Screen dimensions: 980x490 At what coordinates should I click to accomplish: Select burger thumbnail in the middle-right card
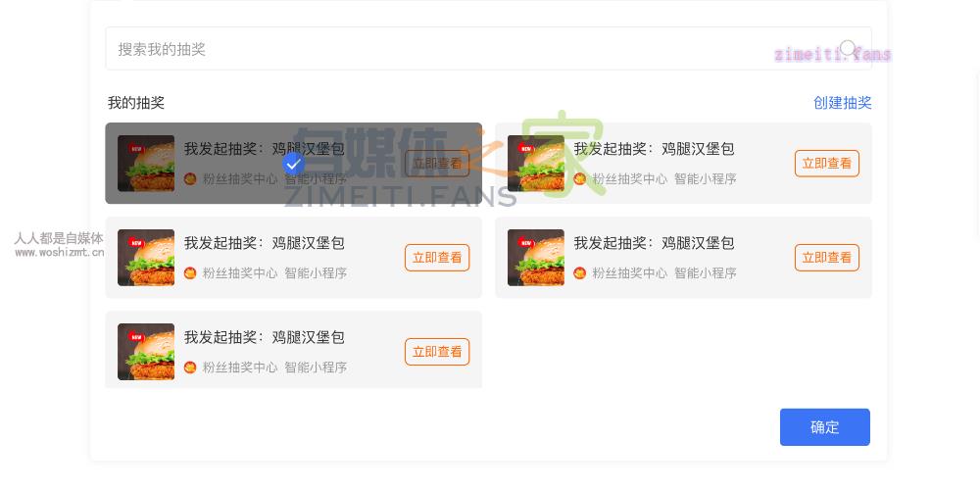tap(536, 258)
